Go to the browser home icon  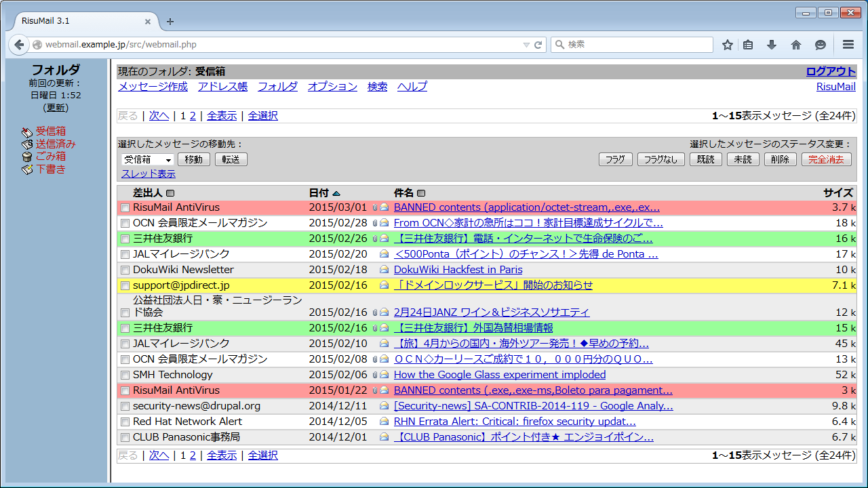click(796, 45)
